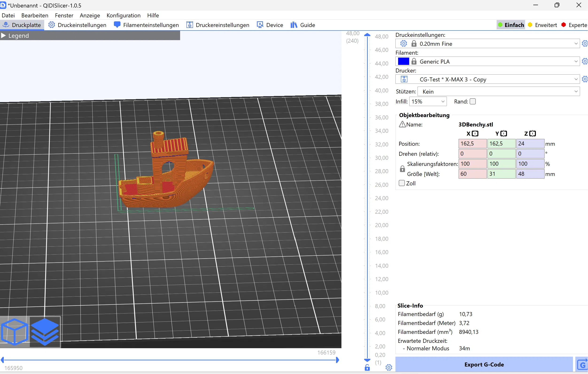This screenshot has height=374, width=588.
Task: Click top thumb of vertical layer slider
Action: pos(367,35)
